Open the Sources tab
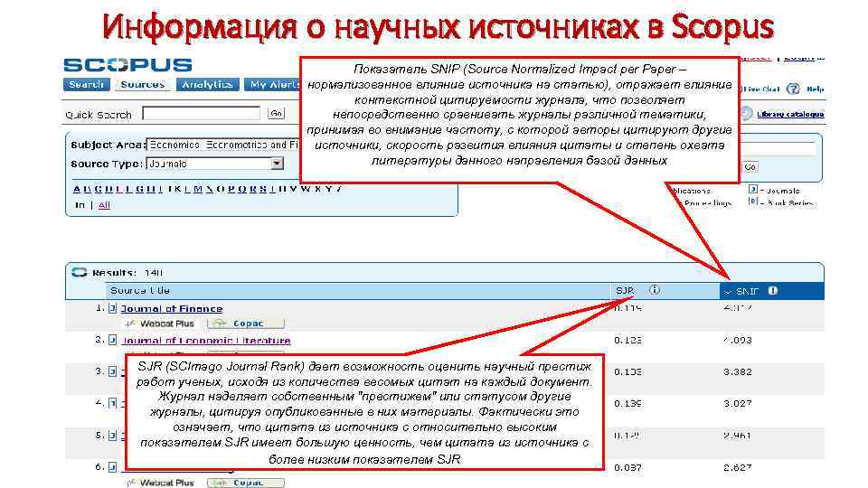Screen dimensions: 868x488 142,85
